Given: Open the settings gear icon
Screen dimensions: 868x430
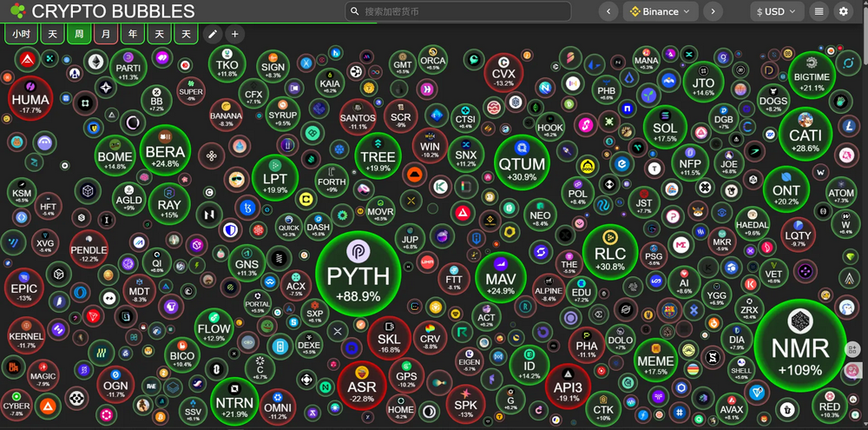Looking at the screenshot, I should [x=843, y=11].
